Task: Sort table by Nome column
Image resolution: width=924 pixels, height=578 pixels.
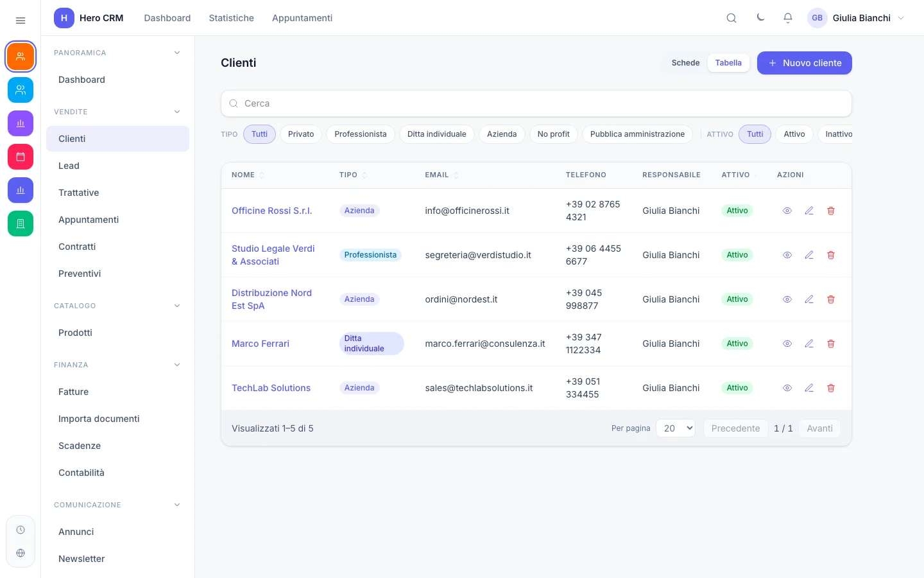Action: [248, 175]
